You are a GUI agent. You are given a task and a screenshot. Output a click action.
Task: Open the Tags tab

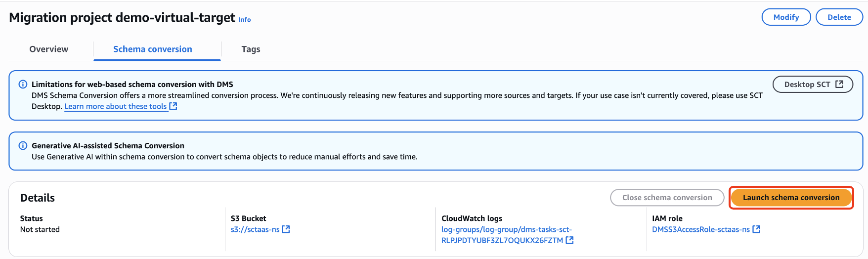click(251, 49)
